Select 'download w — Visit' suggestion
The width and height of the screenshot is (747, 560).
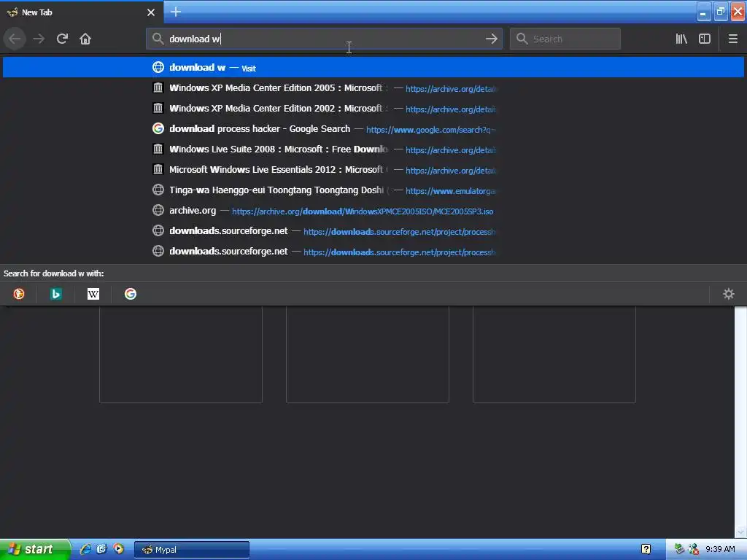[373, 68]
